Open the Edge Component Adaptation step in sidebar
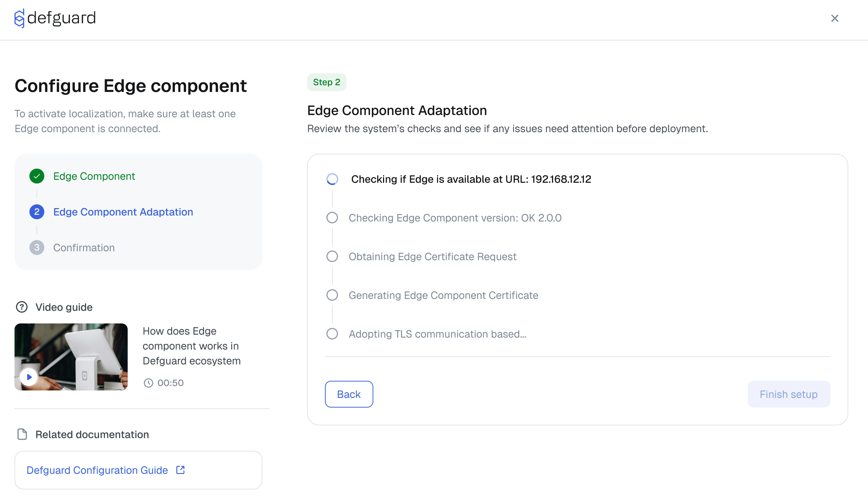Screen dimensions: 868x501 [123, 211]
